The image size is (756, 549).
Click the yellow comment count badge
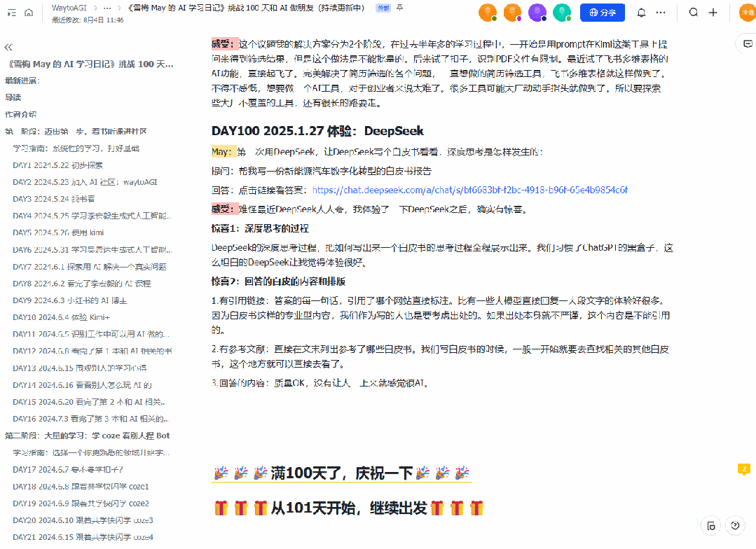click(x=744, y=468)
